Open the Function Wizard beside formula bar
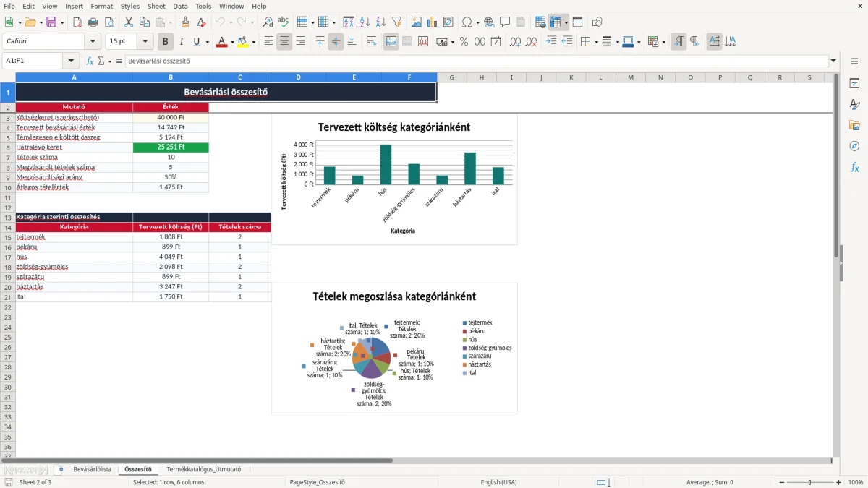The height and width of the screenshot is (488, 868). 90,61
